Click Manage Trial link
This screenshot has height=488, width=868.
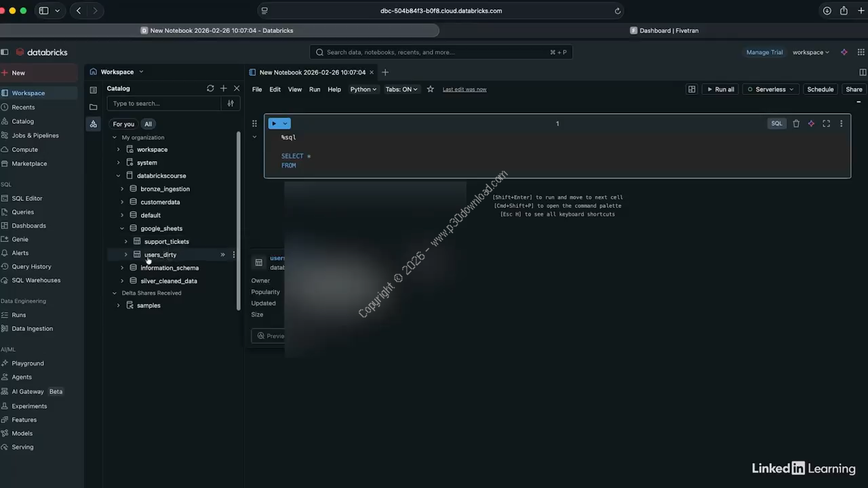pyautogui.click(x=764, y=52)
